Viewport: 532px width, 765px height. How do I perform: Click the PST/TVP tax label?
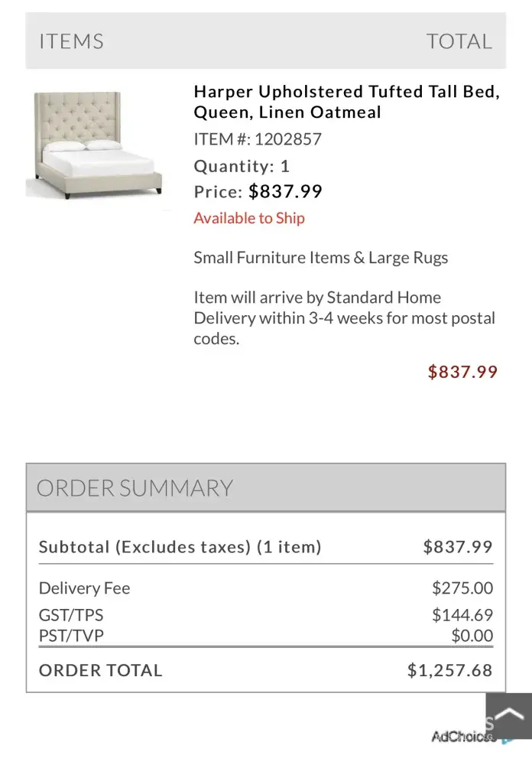point(71,636)
